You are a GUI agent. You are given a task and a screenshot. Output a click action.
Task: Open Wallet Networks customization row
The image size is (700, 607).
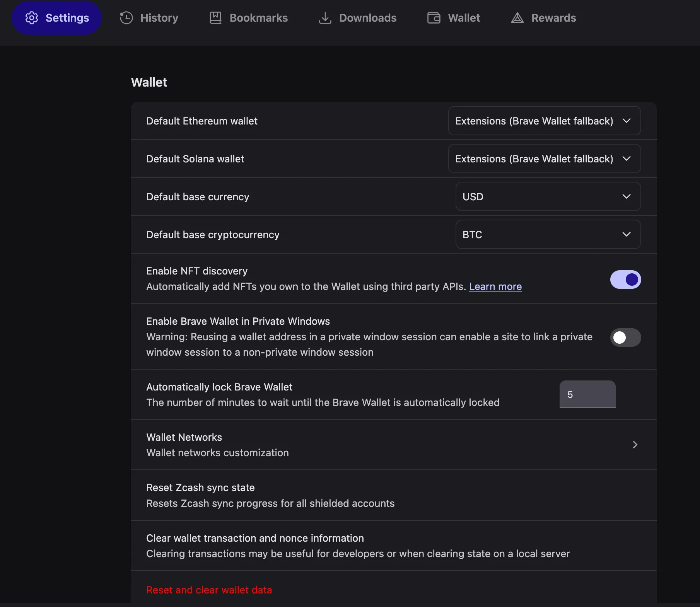coord(394,445)
